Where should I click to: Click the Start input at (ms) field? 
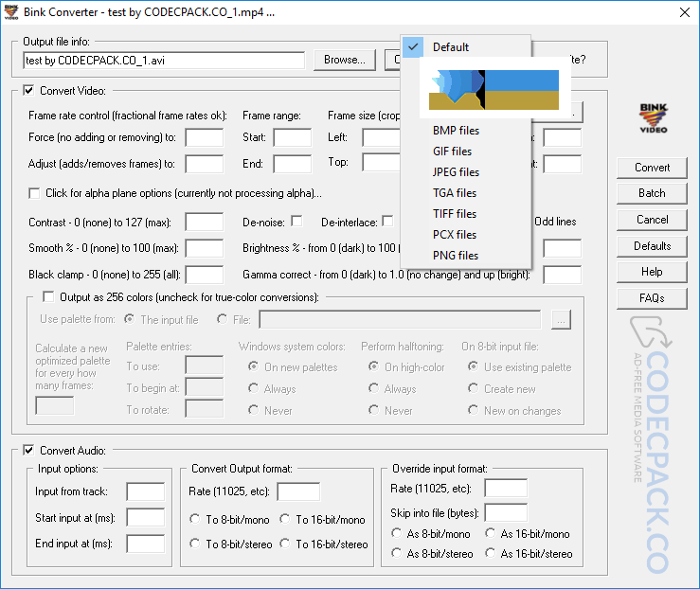146,518
